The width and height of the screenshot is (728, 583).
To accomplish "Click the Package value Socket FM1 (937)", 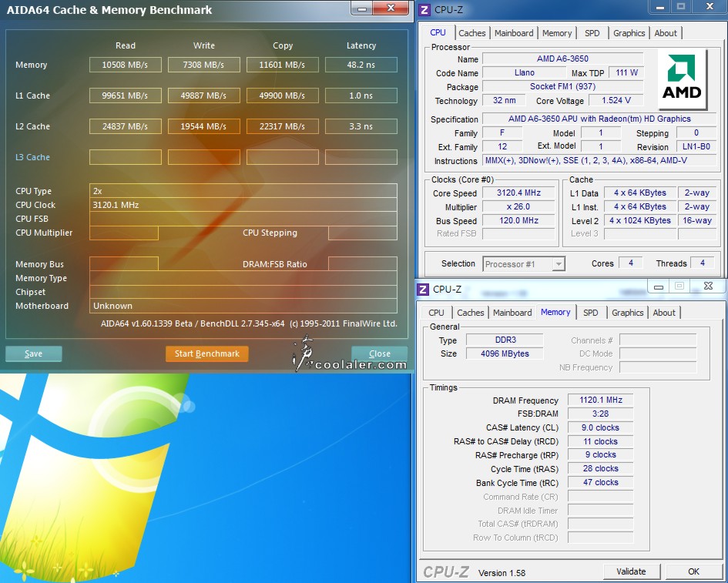I will [x=562, y=86].
